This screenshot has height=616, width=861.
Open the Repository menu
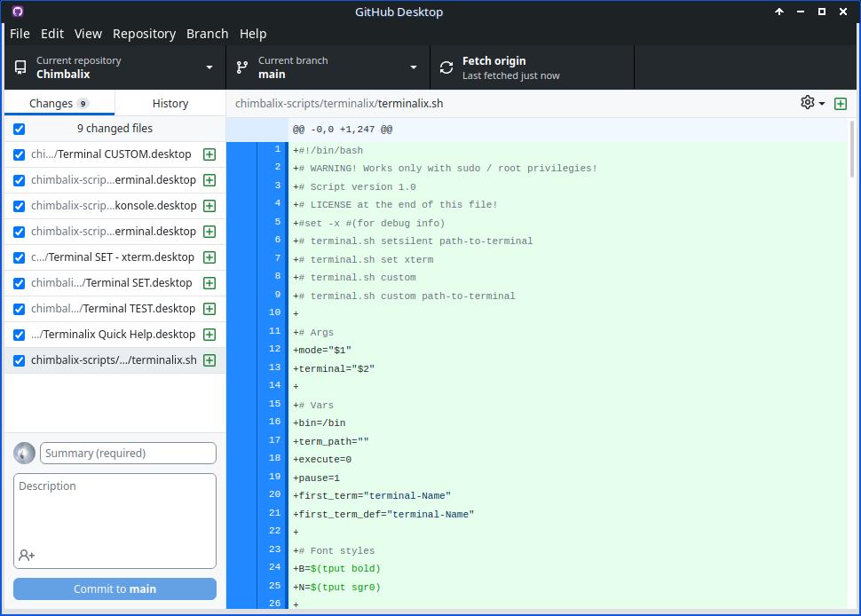144,34
